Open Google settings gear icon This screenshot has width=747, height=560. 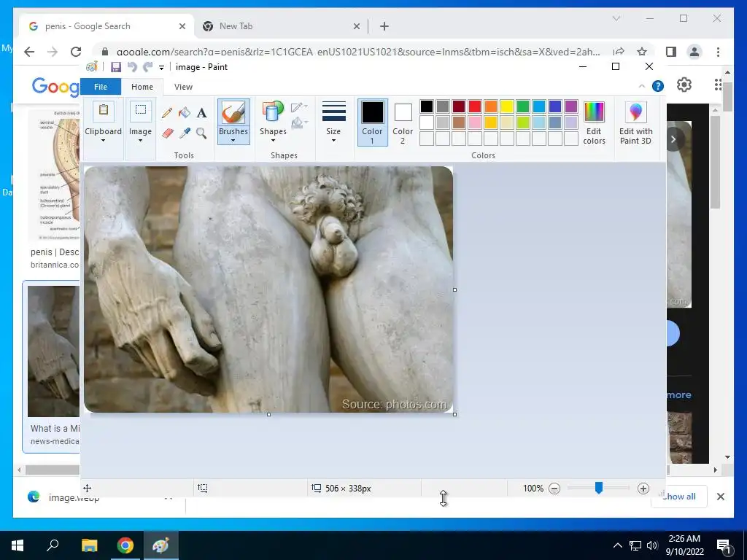coord(684,85)
